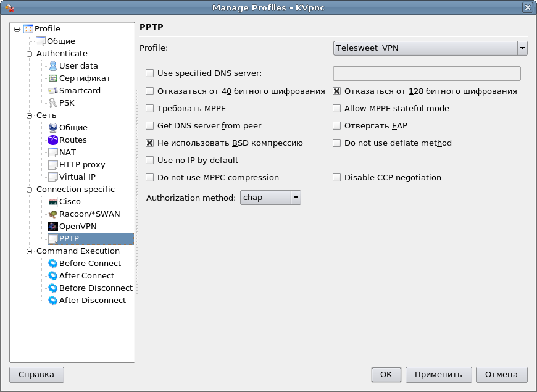Collapse the Authenticate tree branch
Image resolution: width=537 pixels, height=392 pixels.
(29, 54)
